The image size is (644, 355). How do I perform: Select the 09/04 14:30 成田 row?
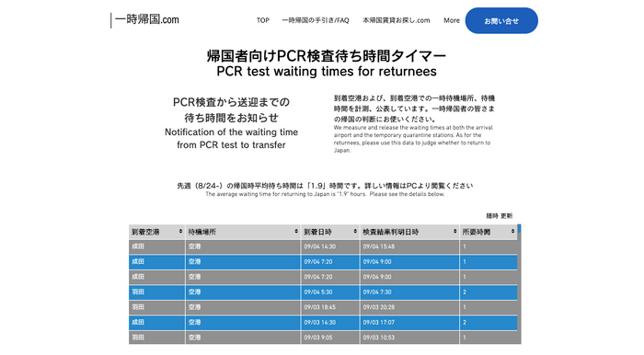pos(323,246)
